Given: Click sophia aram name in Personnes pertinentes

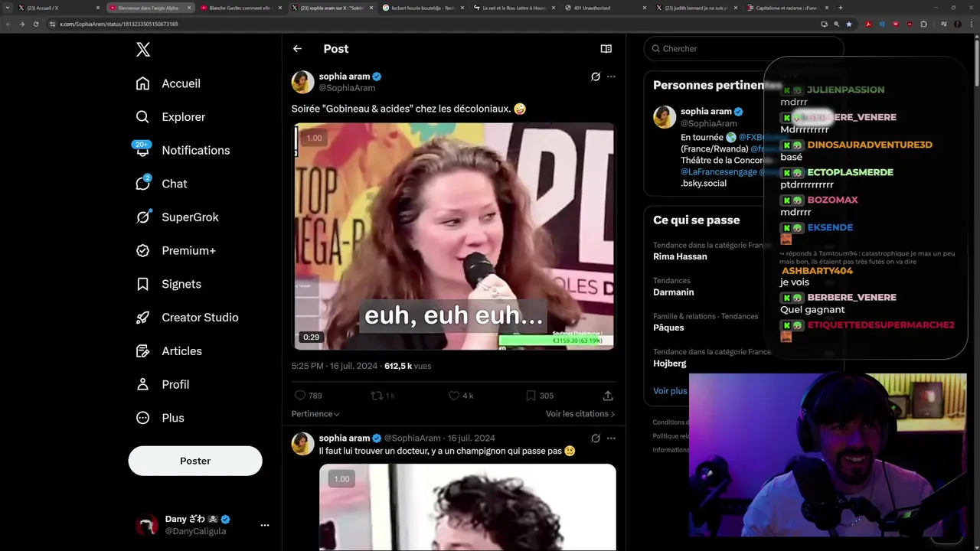Looking at the screenshot, I should pyautogui.click(x=706, y=112).
